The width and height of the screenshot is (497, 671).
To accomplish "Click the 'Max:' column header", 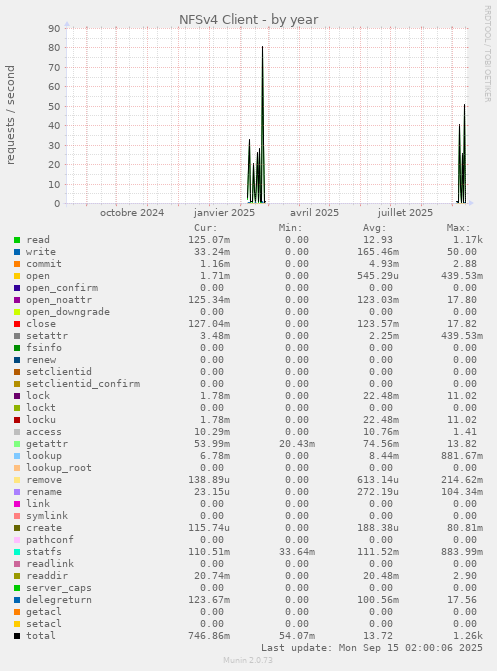I will tap(458, 228).
